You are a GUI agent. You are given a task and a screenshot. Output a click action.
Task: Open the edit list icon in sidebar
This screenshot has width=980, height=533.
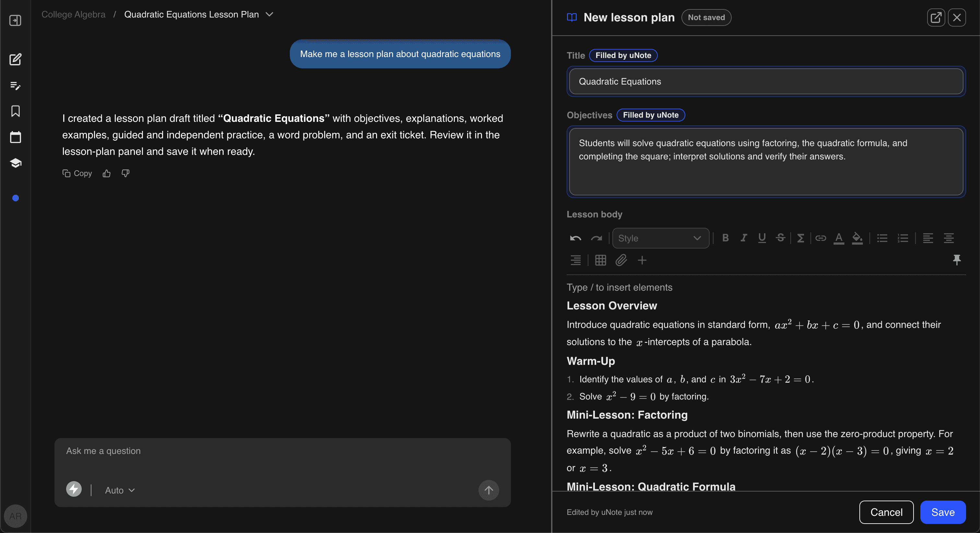15,86
